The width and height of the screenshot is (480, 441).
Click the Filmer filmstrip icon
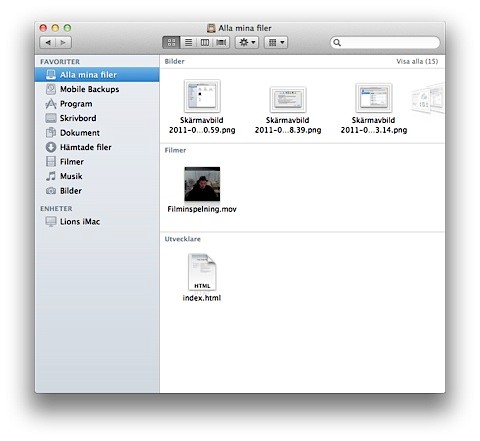51,161
